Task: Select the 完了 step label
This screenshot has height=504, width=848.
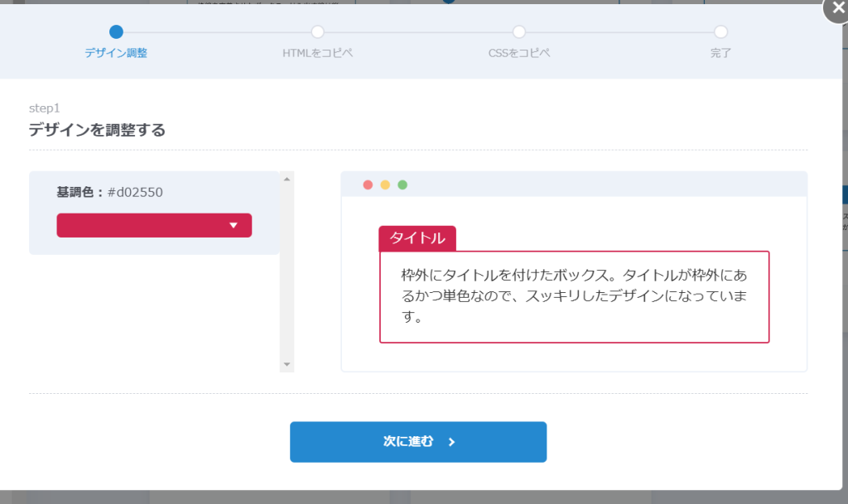Action: (720, 54)
